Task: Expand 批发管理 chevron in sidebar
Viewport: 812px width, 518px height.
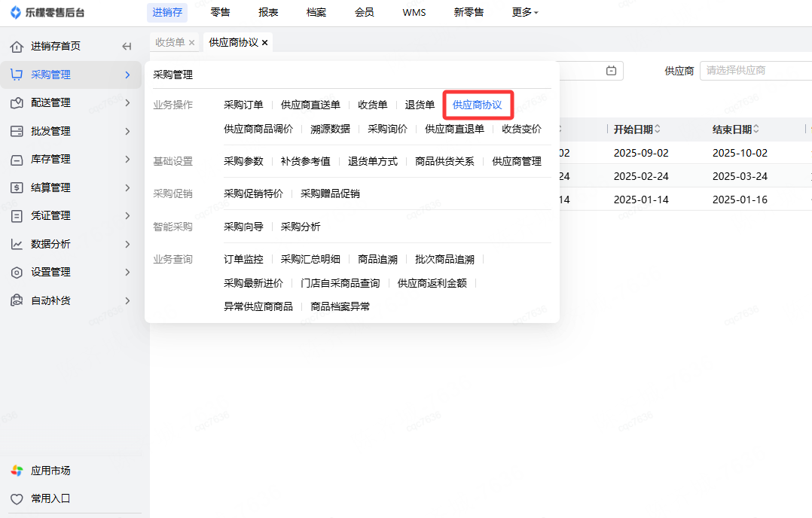Action: click(127, 132)
